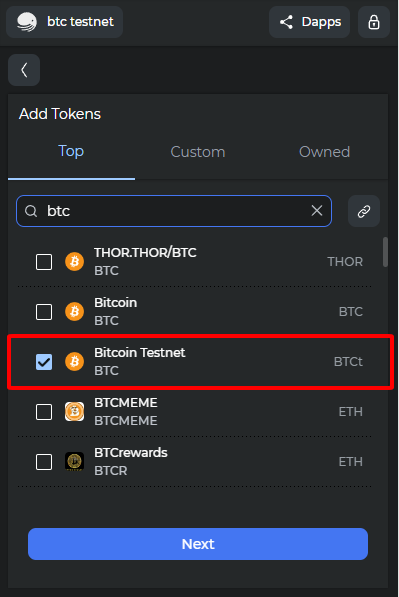This screenshot has height=597, width=399.
Task: Check the THOR.THOR/BTC checkbox
Action: point(44,262)
